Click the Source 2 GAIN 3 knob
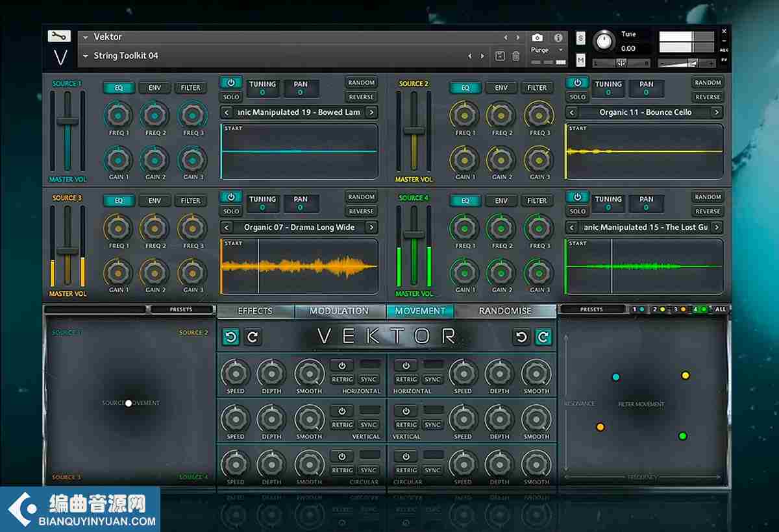 538,160
